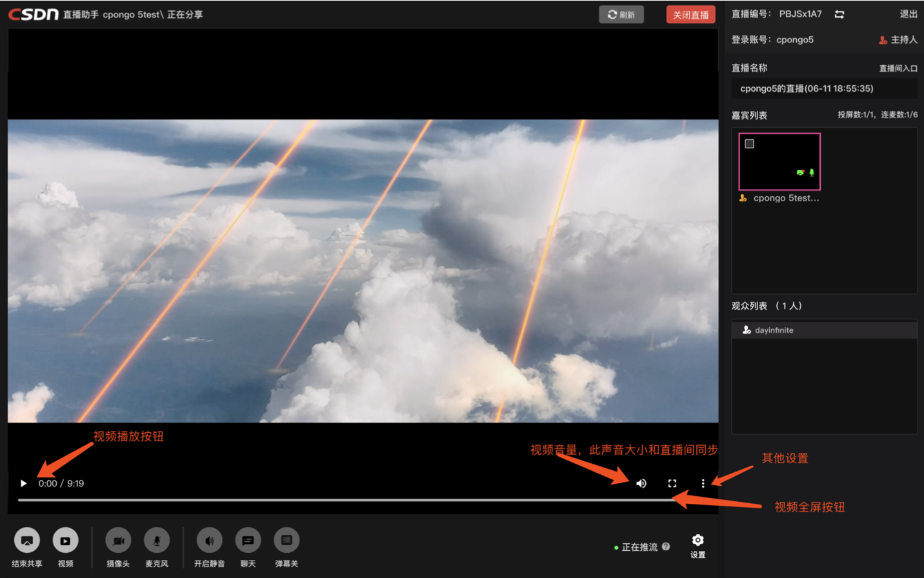Open the video more-options menu

703,483
